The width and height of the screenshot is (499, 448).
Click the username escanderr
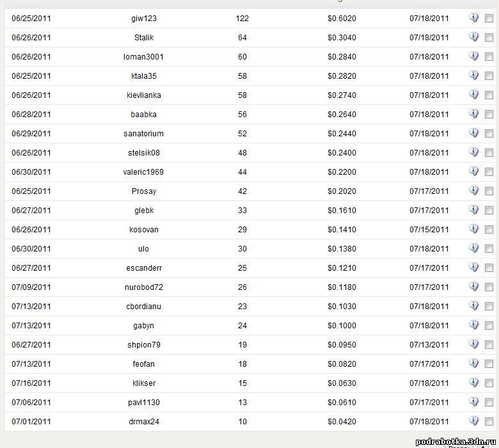click(x=144, y=268)
